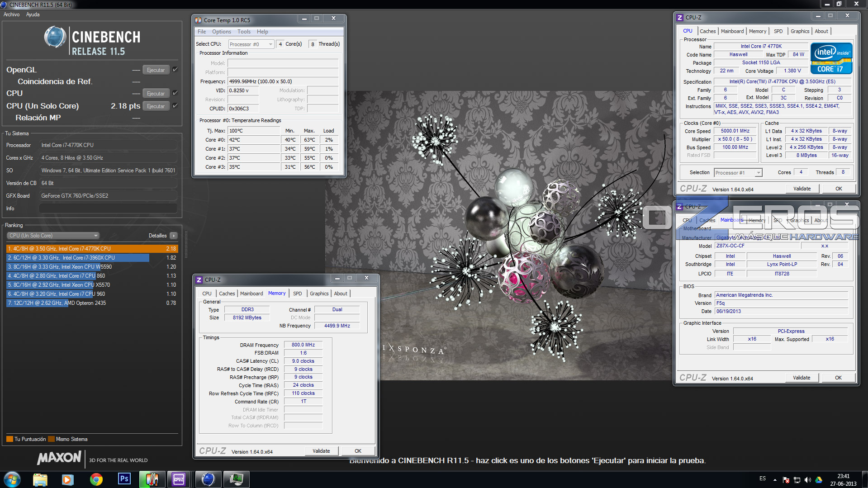Click the top-right CPU-Z window title icon
This screenshot has height=488, width=868.
(680, 18)
